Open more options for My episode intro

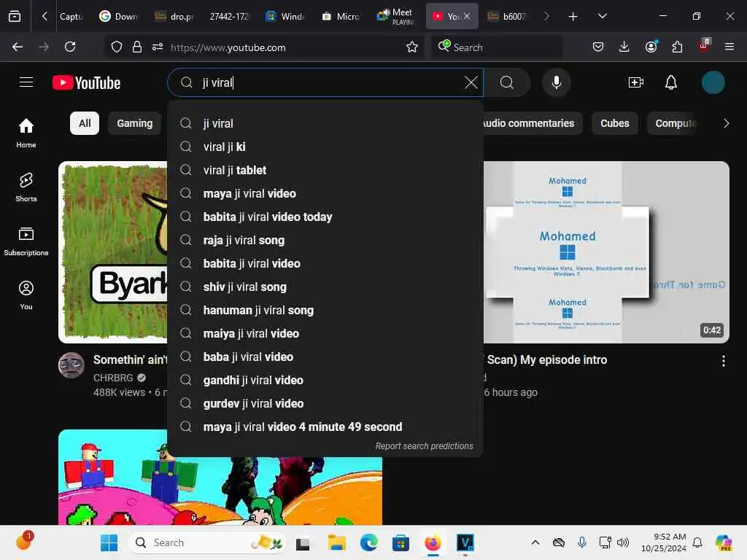723,361
